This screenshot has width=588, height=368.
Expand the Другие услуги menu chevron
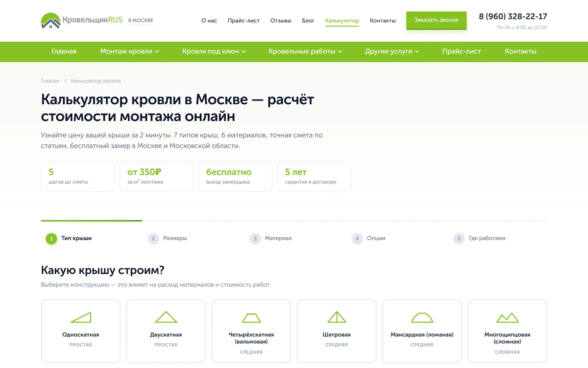(x=417, y=52)
